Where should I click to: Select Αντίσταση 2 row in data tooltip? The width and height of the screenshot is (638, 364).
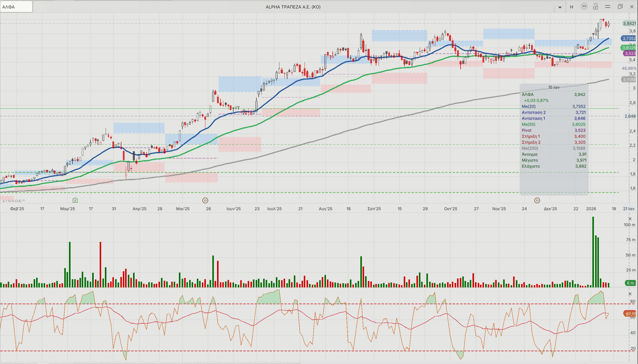point(554,113)
